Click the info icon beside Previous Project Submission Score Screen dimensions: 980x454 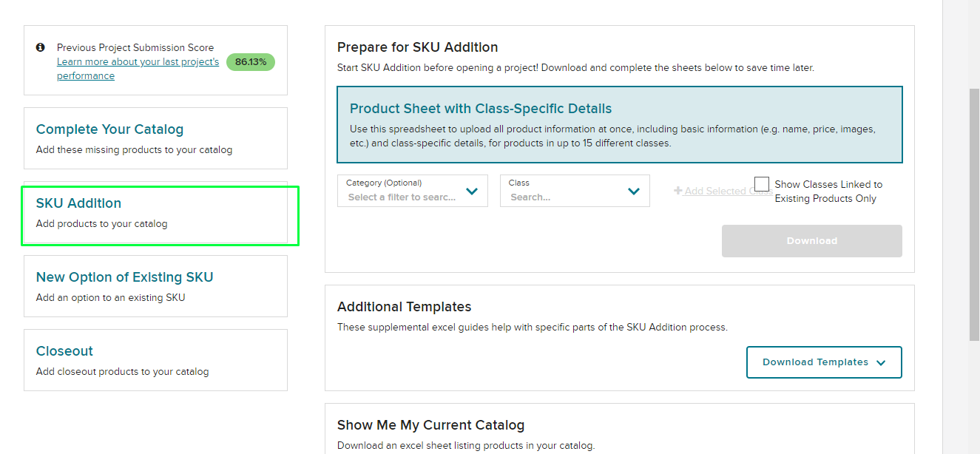(x=41, y=47)
